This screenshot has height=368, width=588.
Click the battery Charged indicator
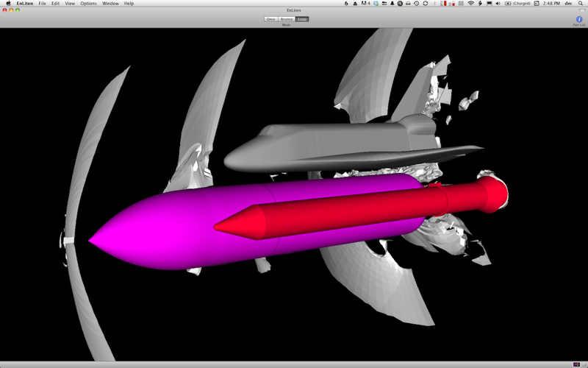tap(518, 4)
